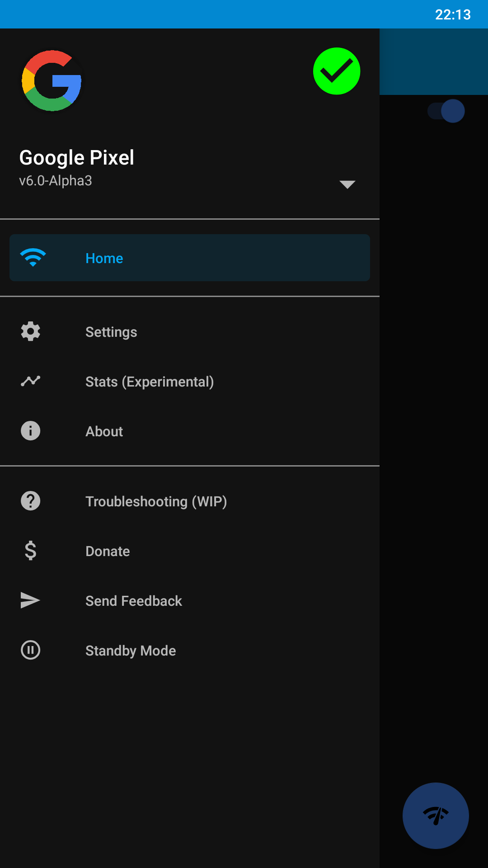
Task: Click the About info icon
Action: (x=31, y=431)
